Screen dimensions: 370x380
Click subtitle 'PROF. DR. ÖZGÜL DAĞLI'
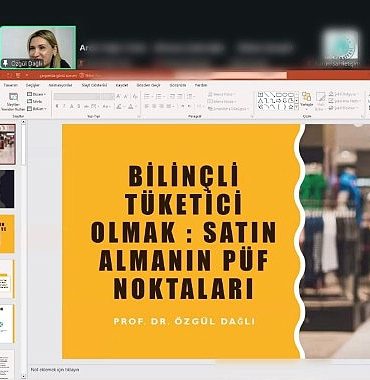tap(184, 322)
